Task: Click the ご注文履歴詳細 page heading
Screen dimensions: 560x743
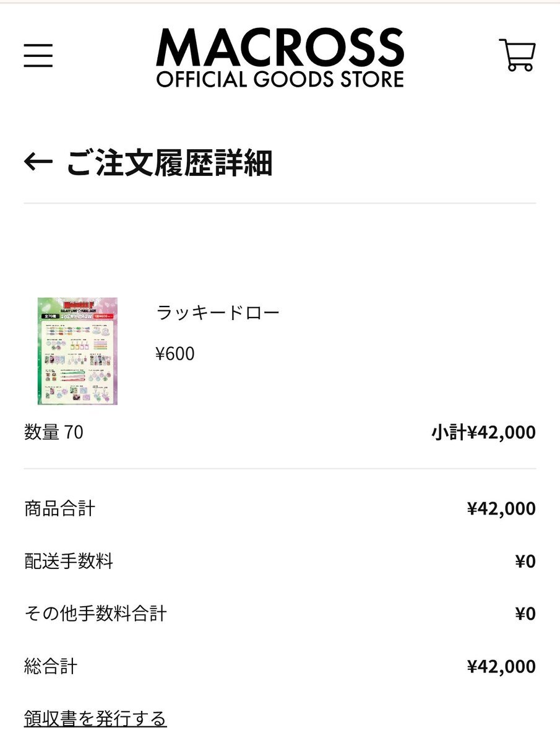Action: click(x=170, y=163)
